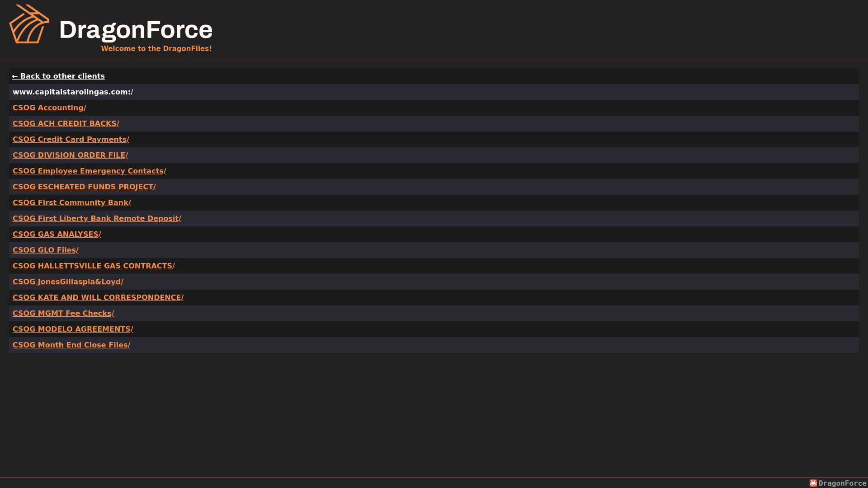Open CSOG DIVISION ORDER FILE folder
The image size is (868, 488).
click(x=70, y=155)
